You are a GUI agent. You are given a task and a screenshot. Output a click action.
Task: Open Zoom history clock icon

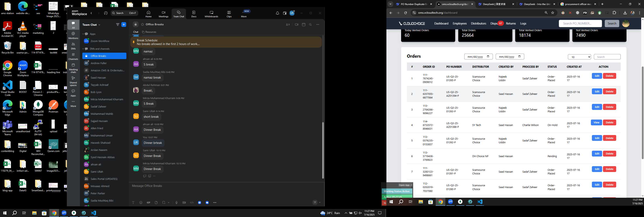[106, 13]
